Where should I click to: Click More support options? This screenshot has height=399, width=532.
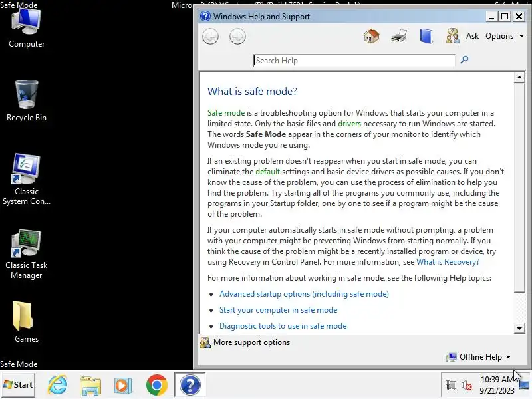[x=251, y=342]
